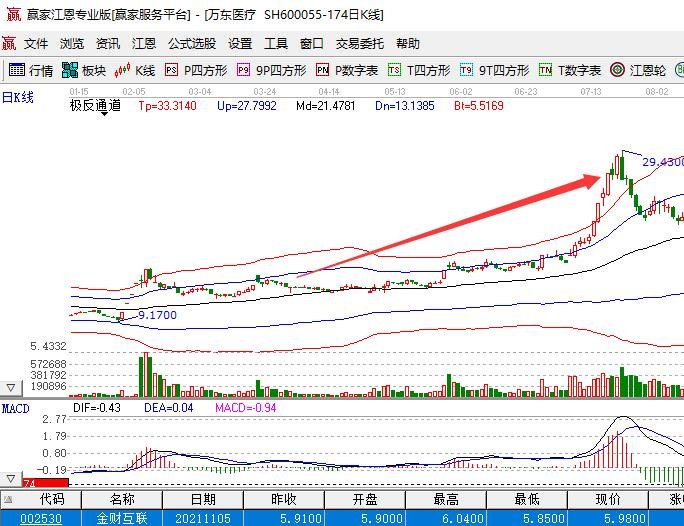Viewport: 684px width, 526px height.
Task: Open the 交易委托 menu
Action: 359,44
